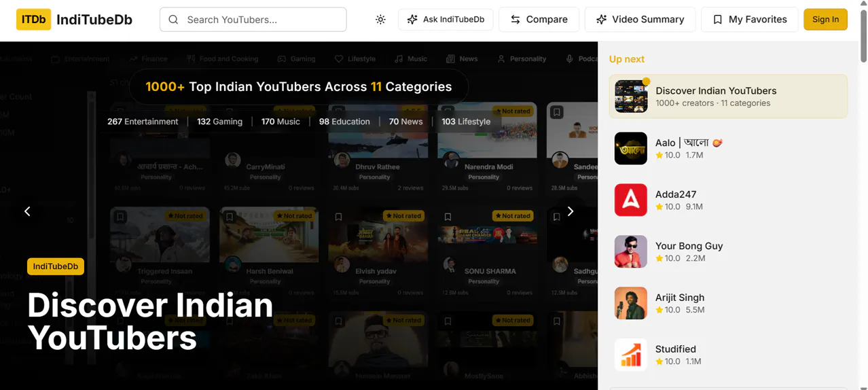Open the Compare feature
The height and width of the screenshot is (390, 868).
tap(539, 20)
